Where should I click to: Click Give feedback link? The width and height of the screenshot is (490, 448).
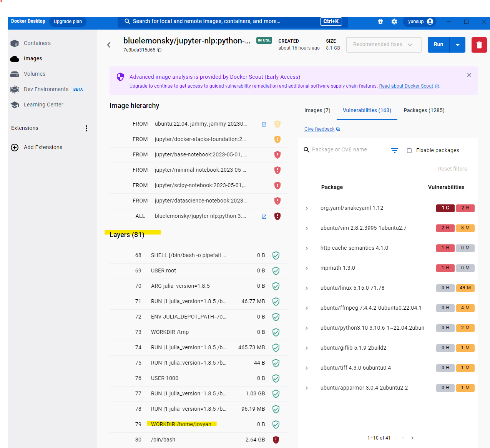(319, 129)
